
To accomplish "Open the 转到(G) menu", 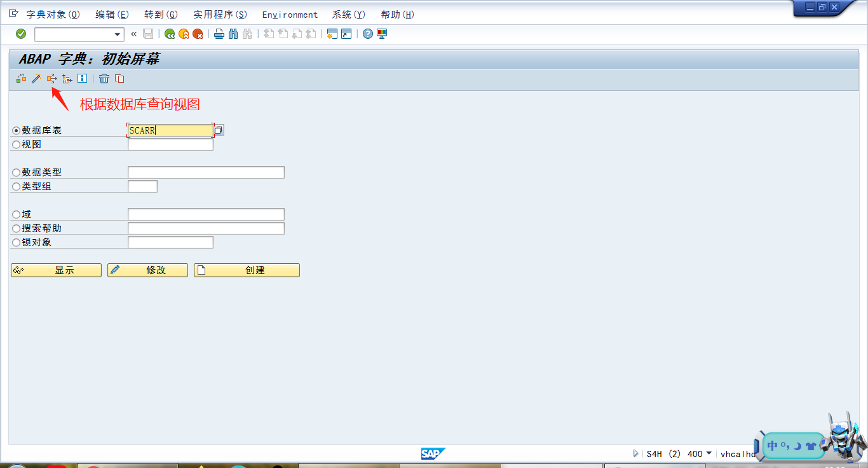I will coord(161,15).
